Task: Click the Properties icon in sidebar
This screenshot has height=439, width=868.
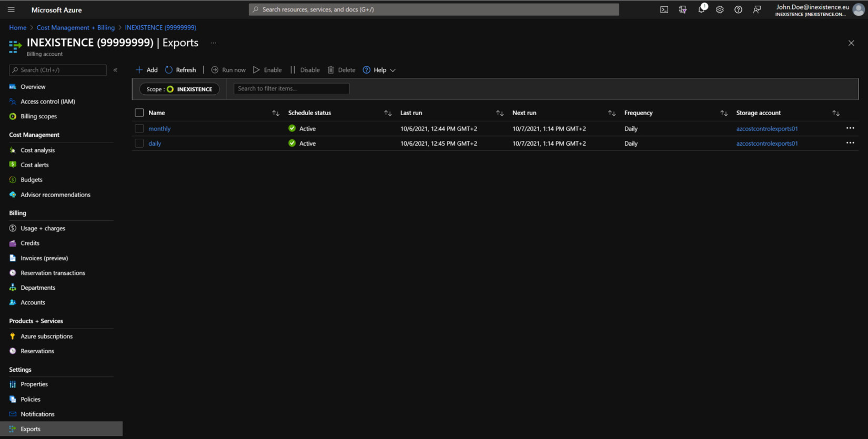Action: tap(13, 384)
